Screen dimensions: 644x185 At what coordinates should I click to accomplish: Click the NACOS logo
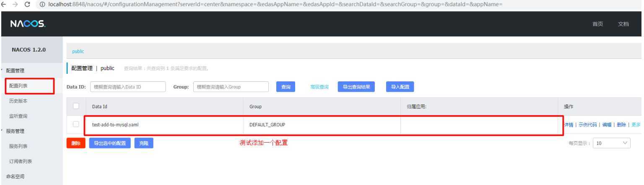28,24
